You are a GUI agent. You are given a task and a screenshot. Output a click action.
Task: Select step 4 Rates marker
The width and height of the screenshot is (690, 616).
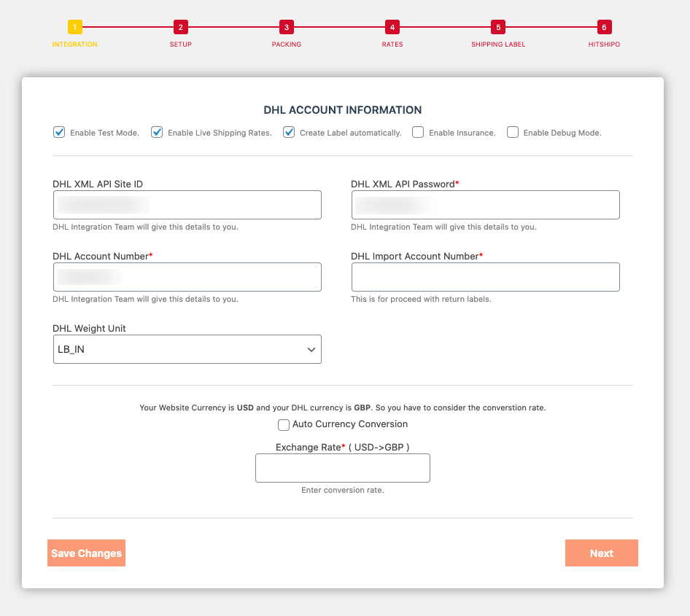392,28
